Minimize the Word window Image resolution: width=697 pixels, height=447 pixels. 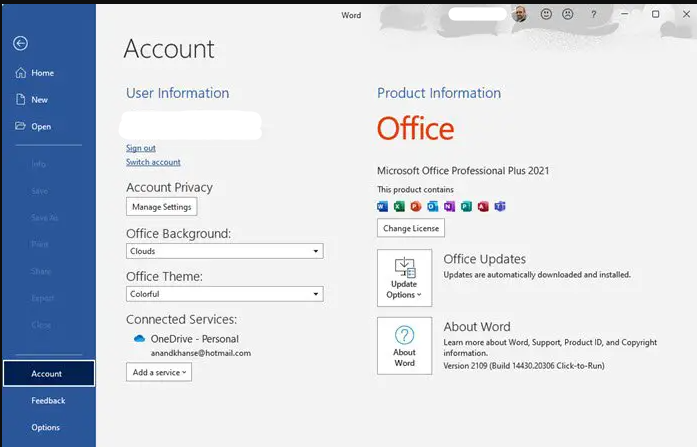625,14
